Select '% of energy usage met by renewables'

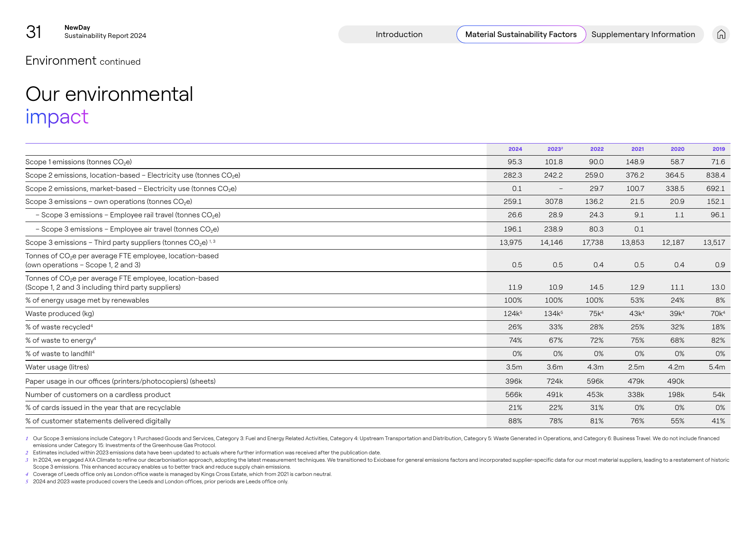point(87,300)
